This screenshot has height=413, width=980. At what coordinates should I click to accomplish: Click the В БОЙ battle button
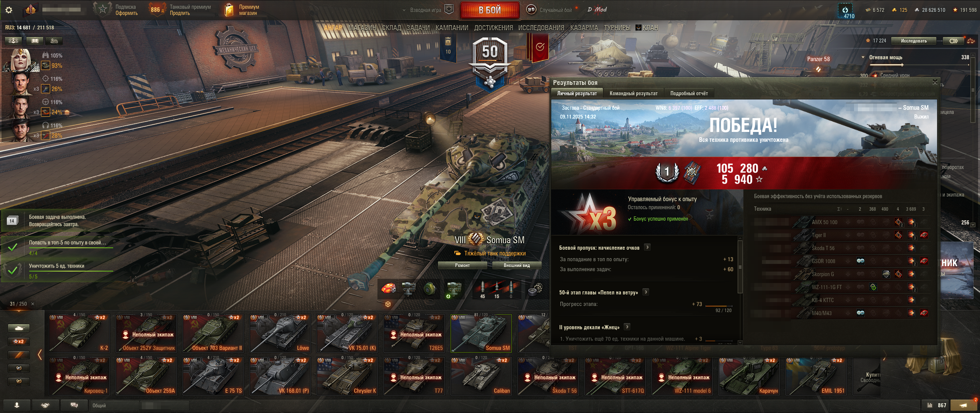[x=490, y=10]
